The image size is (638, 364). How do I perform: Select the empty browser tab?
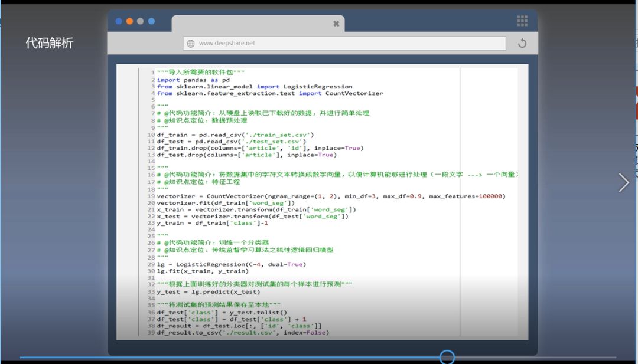point(254,24)
